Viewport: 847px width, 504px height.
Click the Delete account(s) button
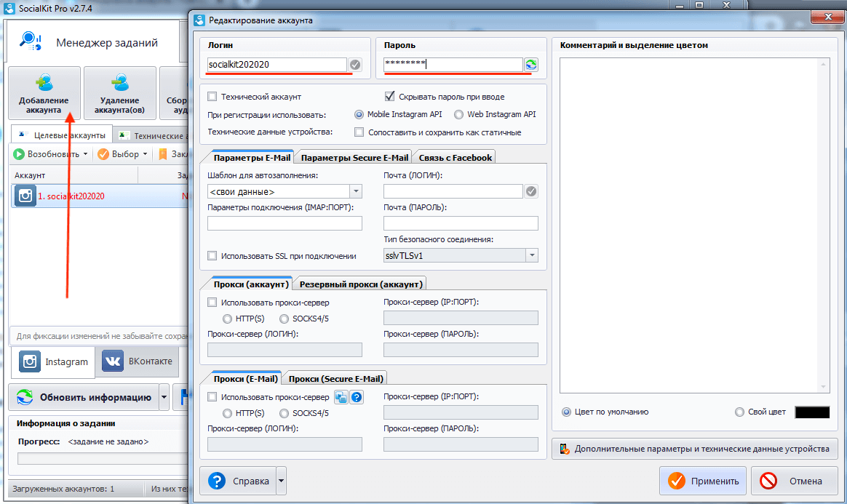click(x=120, y=93)
